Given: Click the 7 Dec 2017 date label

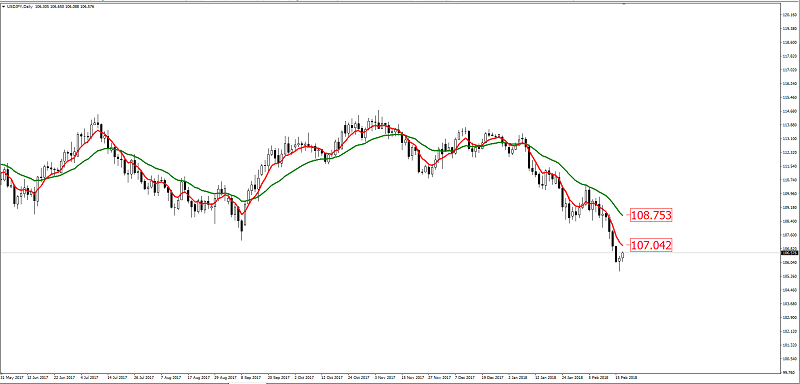Looking at the screenshot, I should click(465, 377).
